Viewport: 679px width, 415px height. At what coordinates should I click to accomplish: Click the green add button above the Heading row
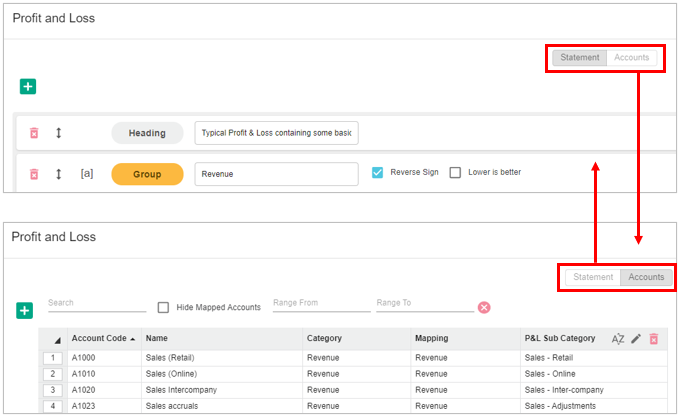28,87
